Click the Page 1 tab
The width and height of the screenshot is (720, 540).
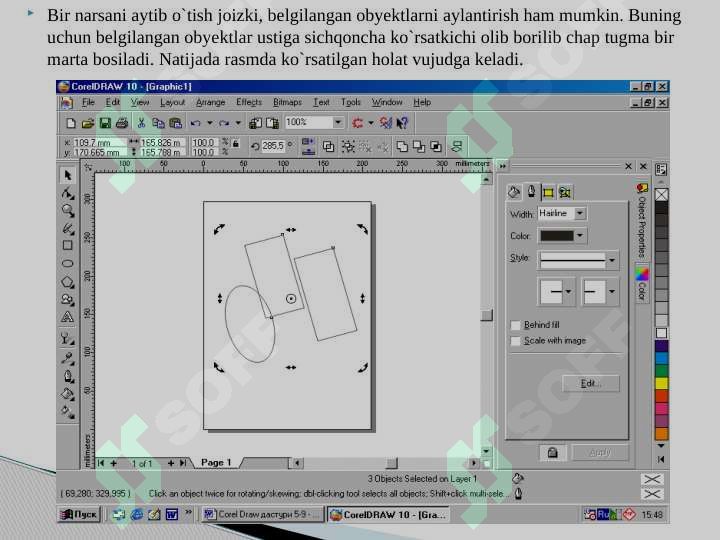point(216,462)
